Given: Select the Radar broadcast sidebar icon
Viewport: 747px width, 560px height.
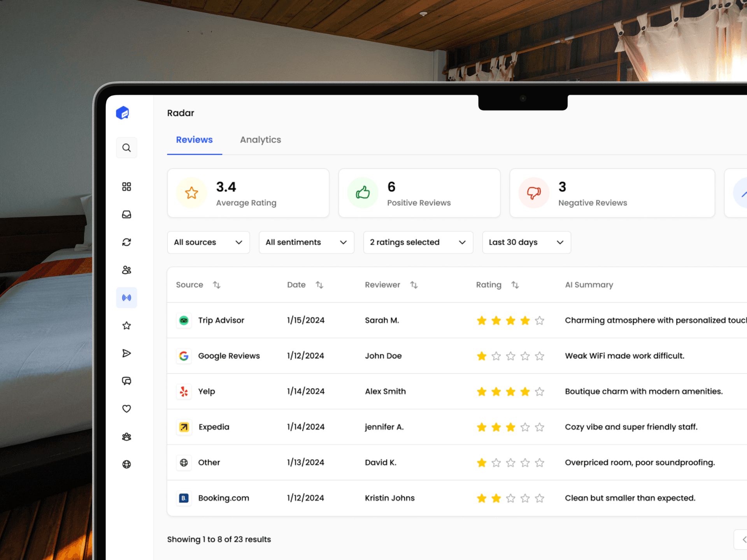Looking at the screenshot, I should 126,298.
